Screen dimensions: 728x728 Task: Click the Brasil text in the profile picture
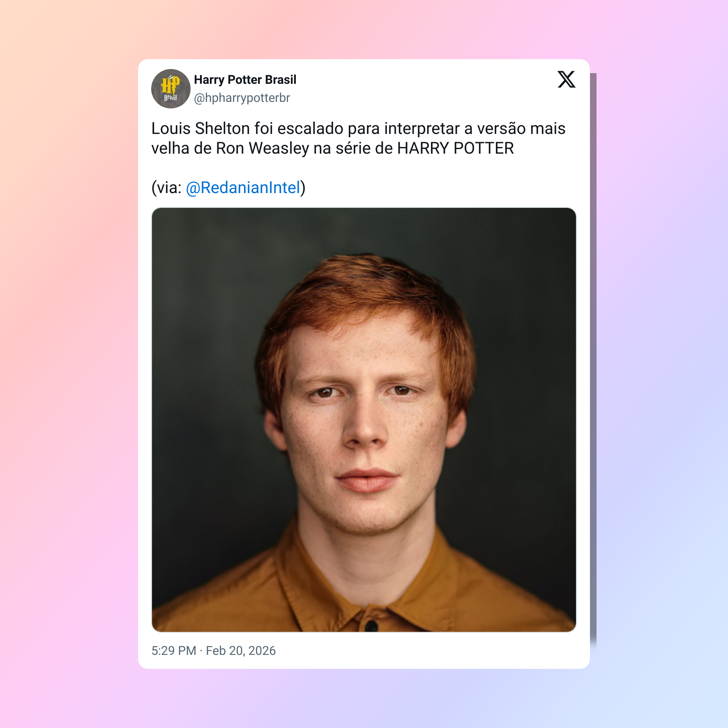click(x=170, y=98)
